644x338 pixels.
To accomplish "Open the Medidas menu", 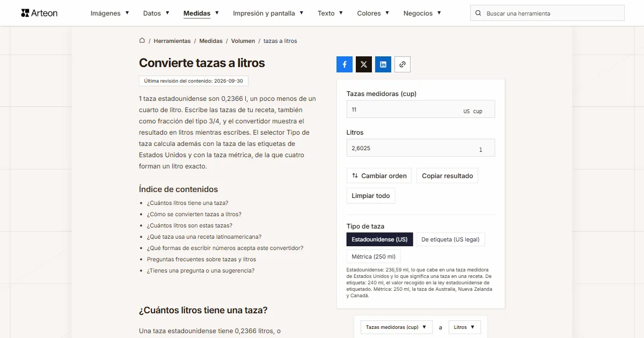I will click(201, 13).
